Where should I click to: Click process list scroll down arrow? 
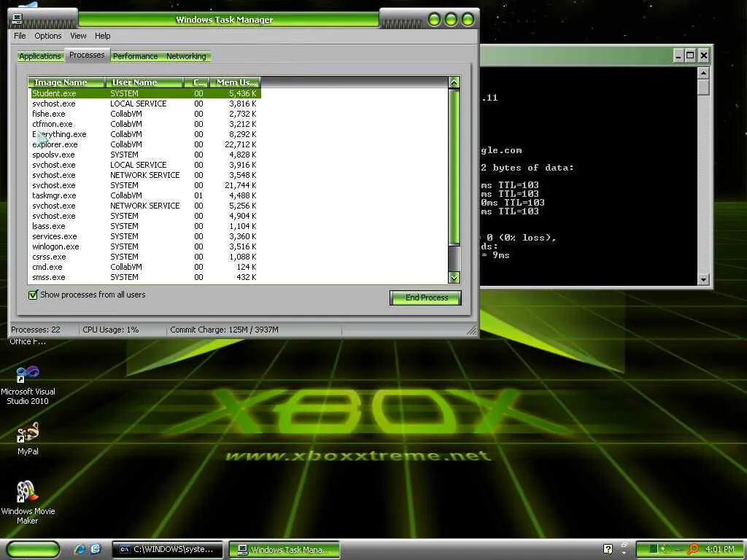(x=454, y=277)
